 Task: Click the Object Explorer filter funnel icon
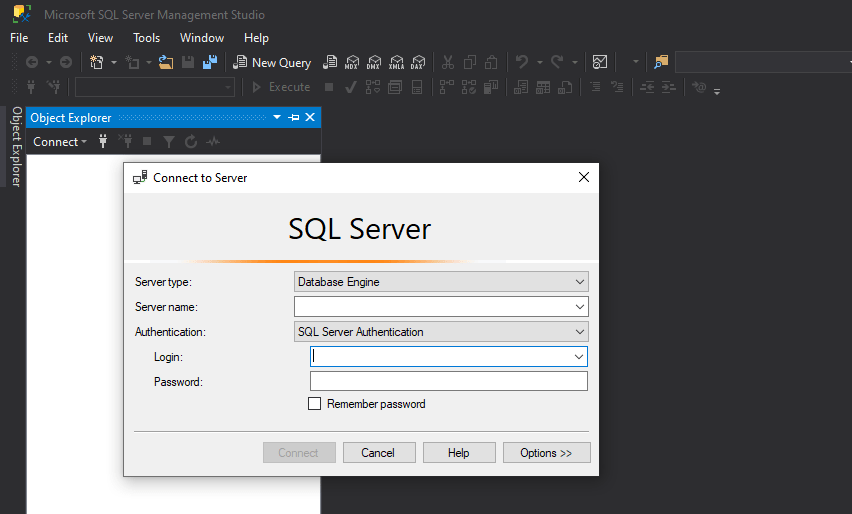coord(169,142)
